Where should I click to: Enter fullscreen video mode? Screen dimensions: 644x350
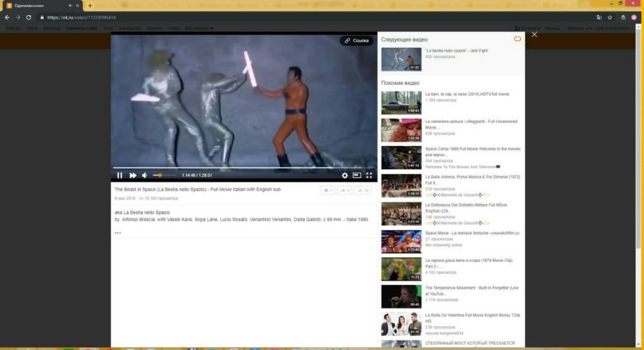(x=369, y=176)
